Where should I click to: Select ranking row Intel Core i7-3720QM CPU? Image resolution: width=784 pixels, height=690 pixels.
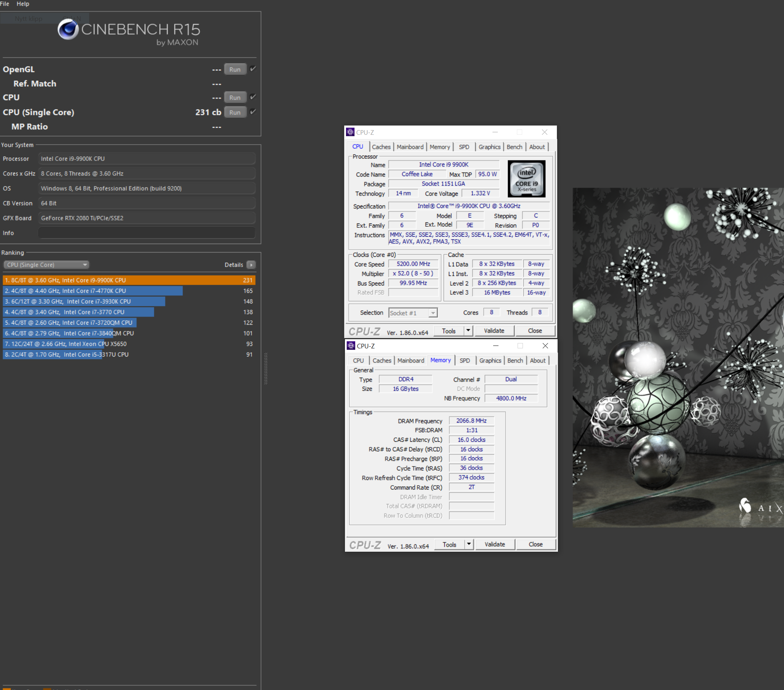pos(129,323)
